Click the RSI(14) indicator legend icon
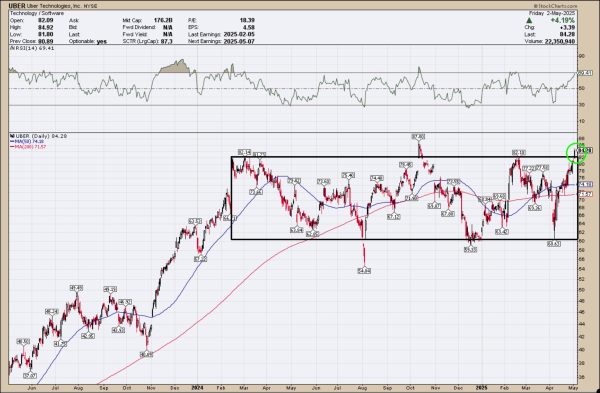Screen dimensions: 600x393 (x=11, y=48)
